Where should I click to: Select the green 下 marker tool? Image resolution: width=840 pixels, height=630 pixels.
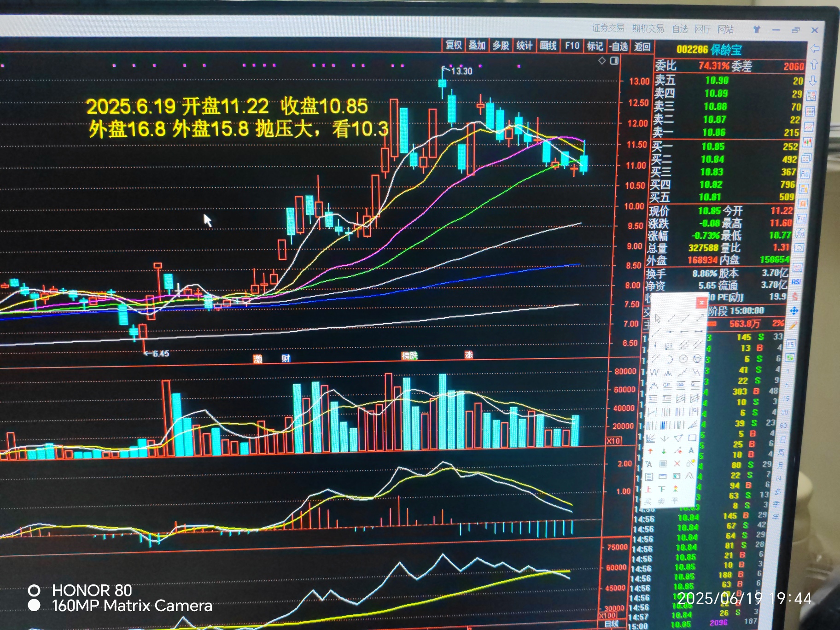pos(662,489)
